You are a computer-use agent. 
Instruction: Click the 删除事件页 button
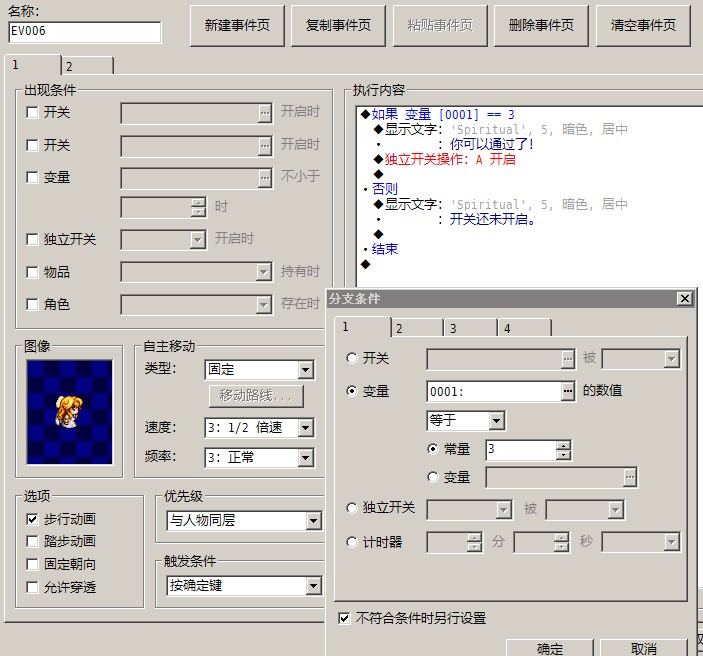tap(541, 26)
